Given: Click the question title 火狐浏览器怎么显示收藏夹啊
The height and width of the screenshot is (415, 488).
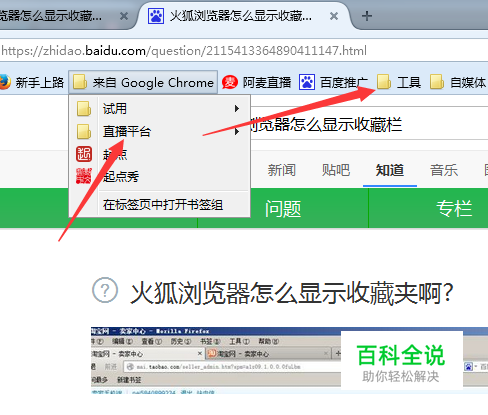Looking at the screenshot, I should click(292, 293).
